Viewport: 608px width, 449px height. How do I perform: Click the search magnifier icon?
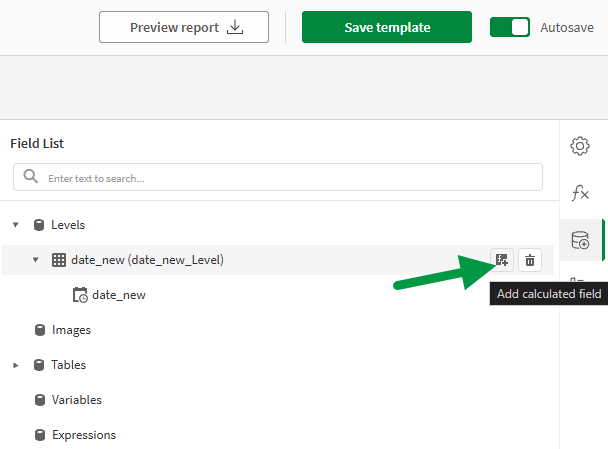[31, 176]
